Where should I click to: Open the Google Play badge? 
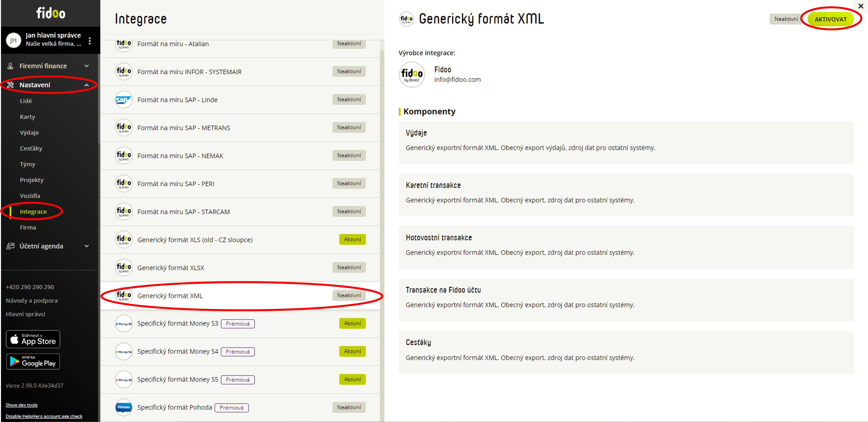[x=33, y=361]
